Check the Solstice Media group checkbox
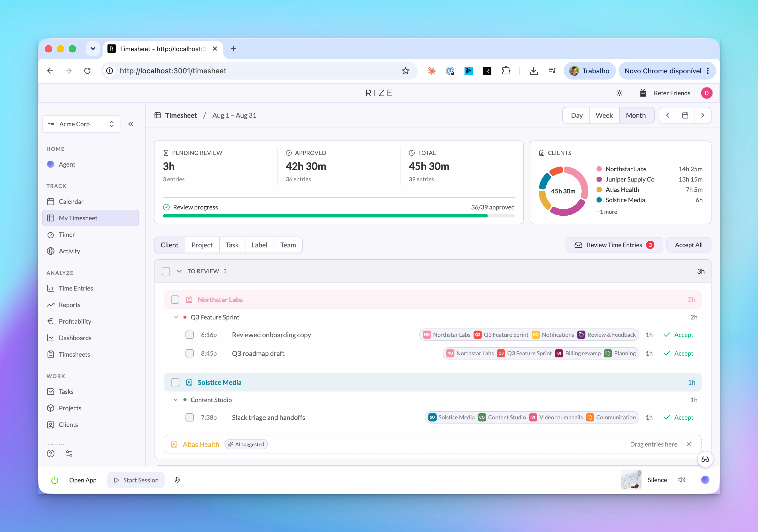Viewport: 758px width, 532px height. coord(175,382)
